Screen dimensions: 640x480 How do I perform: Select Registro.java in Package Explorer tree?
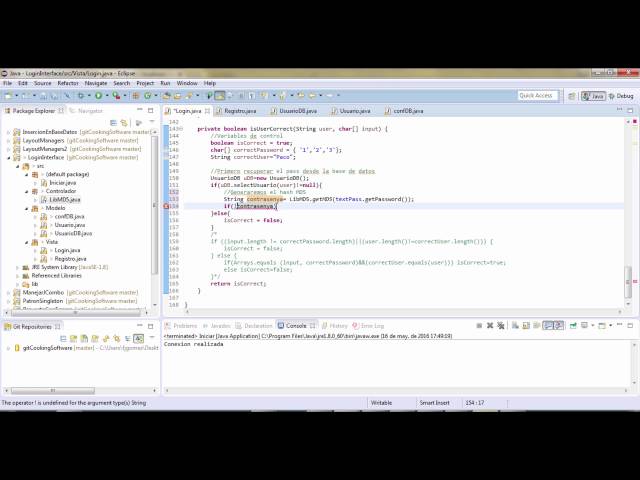(x=70, y=259)
